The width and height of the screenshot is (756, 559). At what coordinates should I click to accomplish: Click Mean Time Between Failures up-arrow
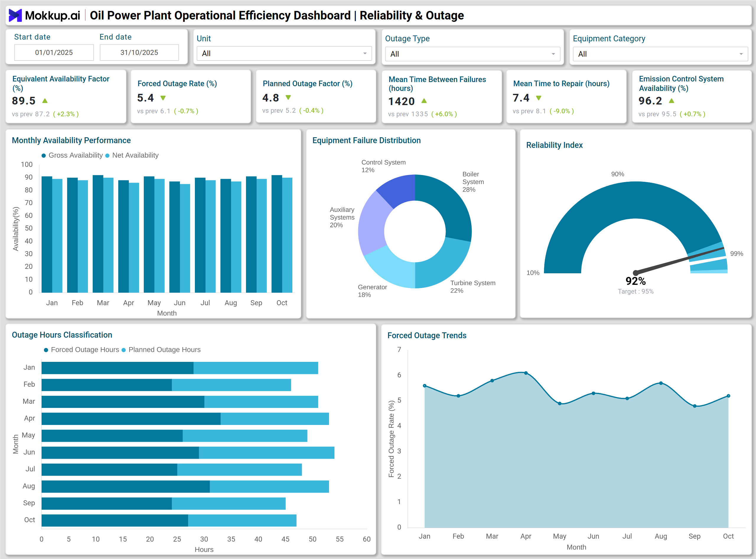click(424, 101)
